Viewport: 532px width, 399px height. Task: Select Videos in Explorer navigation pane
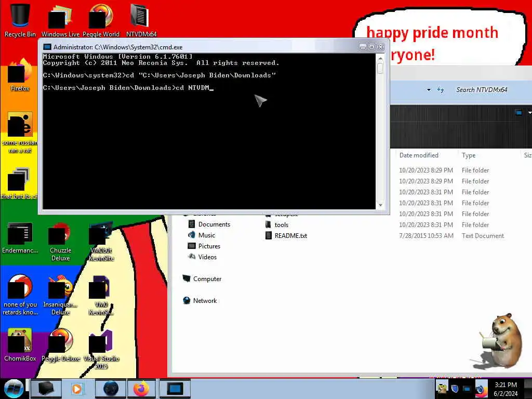[202, 257]
